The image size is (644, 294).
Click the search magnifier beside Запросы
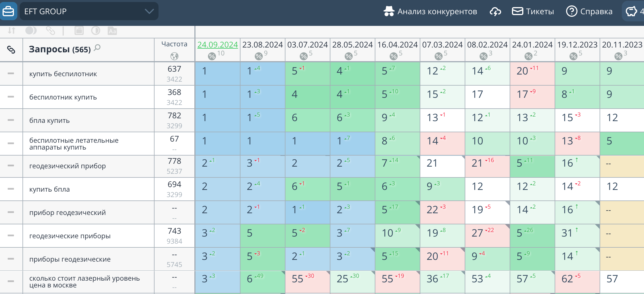(97, 47)
